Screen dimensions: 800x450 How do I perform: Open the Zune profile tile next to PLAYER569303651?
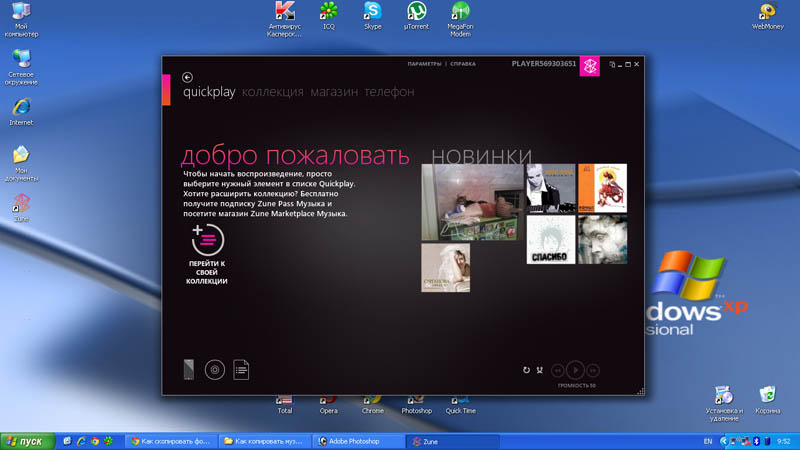(589, 66)
